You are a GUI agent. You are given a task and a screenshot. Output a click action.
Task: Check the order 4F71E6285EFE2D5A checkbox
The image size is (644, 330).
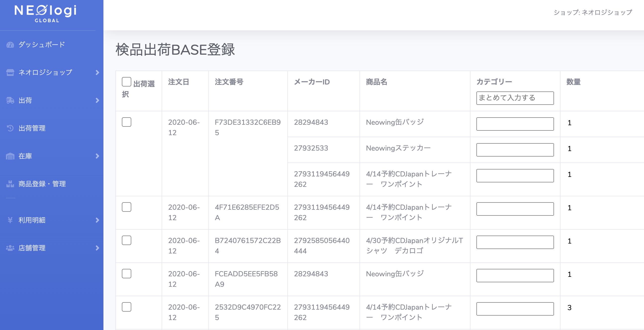(127, 207)
